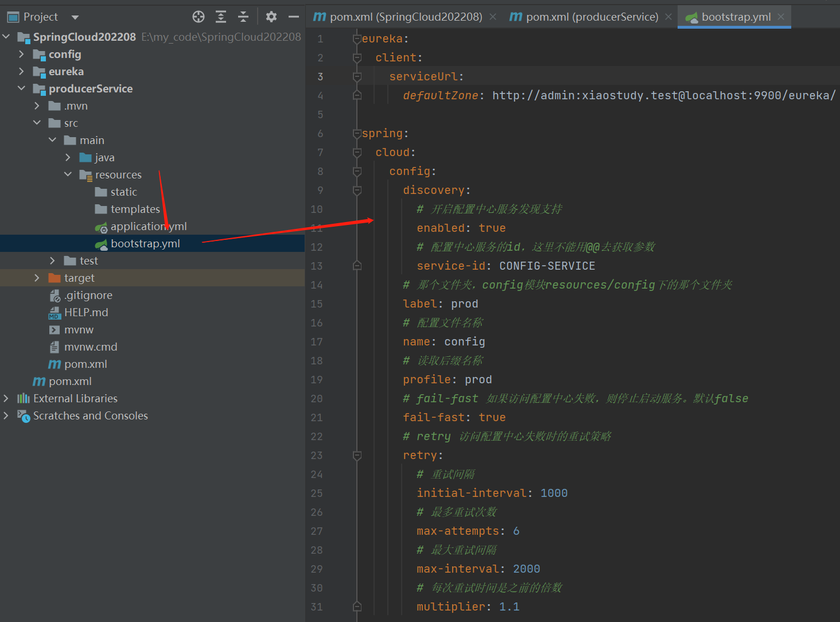Click the fail-fast: true line
The height and width of the screenshot is (622, 840).
pos(454,417)
